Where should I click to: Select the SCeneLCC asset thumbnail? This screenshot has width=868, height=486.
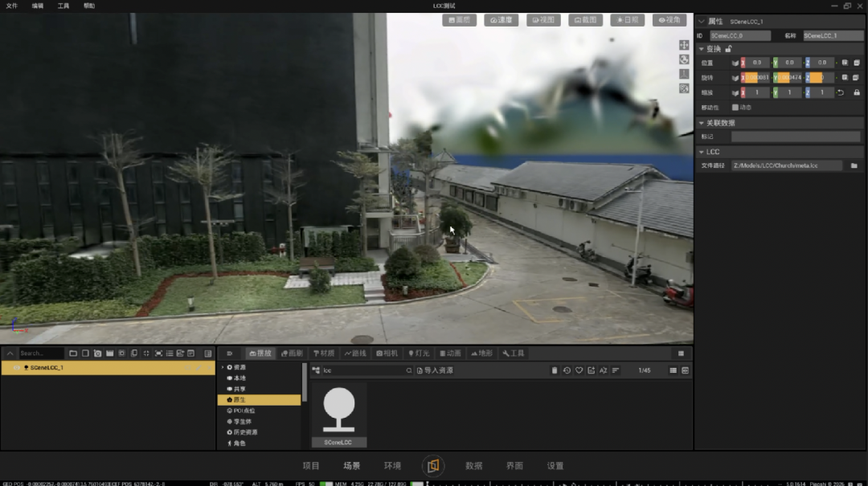coord(339,415)
